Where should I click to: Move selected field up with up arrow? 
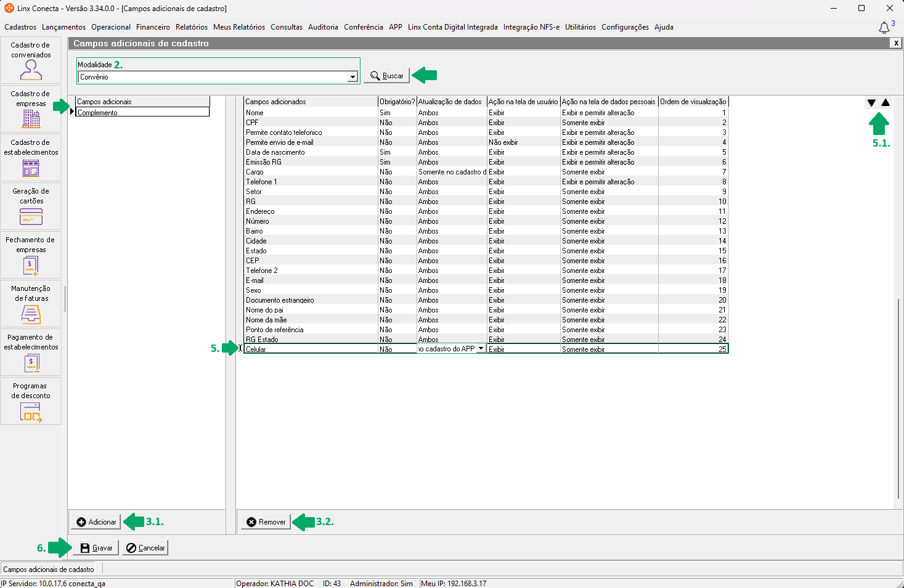pyautogui.click(x=886, y=103)
